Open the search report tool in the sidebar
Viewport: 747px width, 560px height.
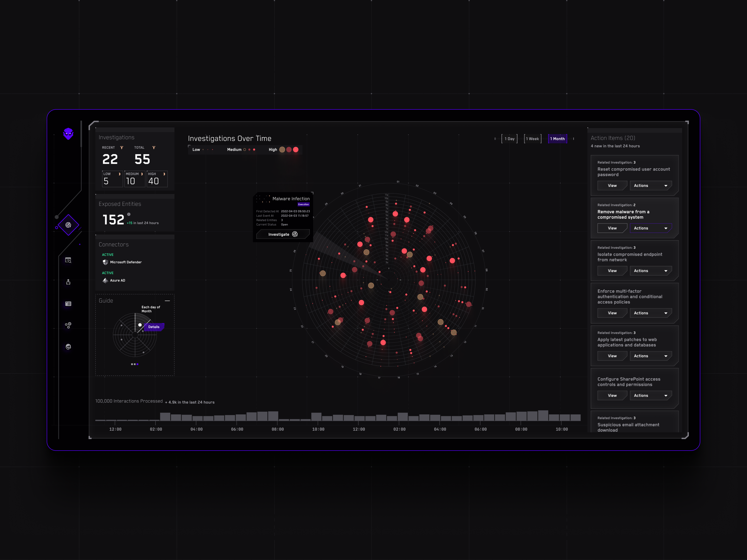(68, 260)
